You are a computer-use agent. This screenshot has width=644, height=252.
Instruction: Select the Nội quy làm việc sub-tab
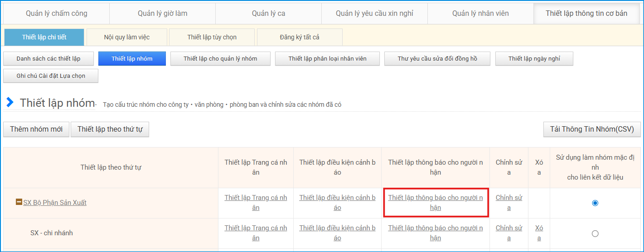(x=127, y=37)
